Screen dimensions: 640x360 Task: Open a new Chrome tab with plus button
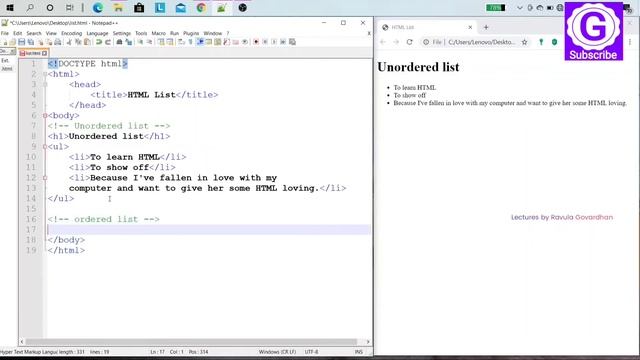[486, 27]
